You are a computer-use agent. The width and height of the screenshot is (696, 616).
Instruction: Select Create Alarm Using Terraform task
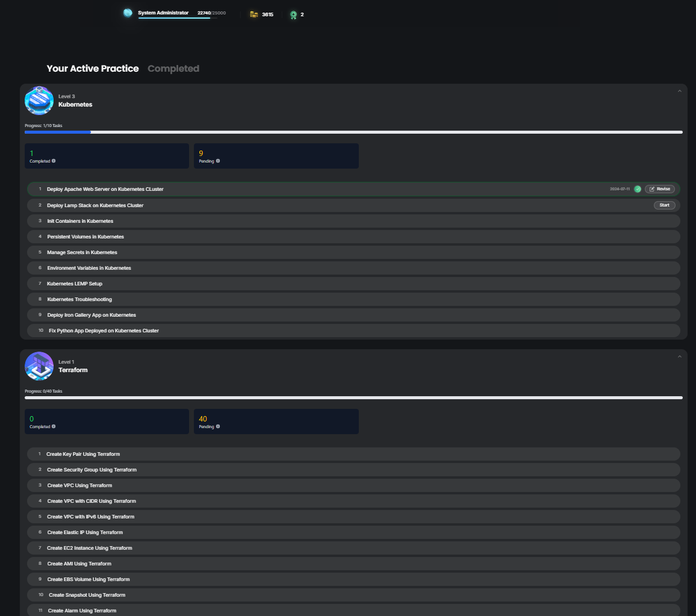pyautogui.click(x=353, y=610)
